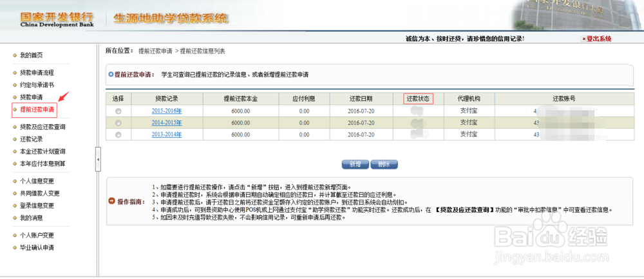The width and height of the screenshot is (644, 279).
Task: Open 我的消息 menu item
Action: pyautogui.click(x=31, y=218)
